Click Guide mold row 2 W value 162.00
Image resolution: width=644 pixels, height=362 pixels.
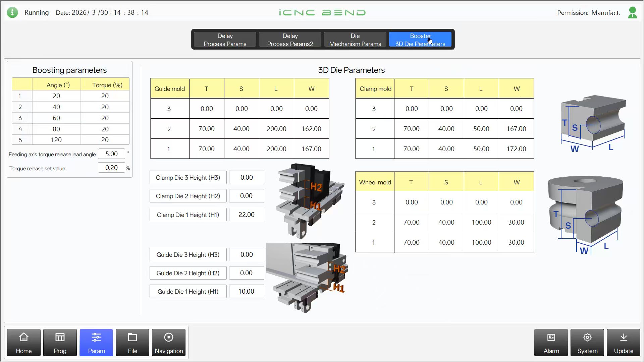pyautogui.click(x=311, y=129)
